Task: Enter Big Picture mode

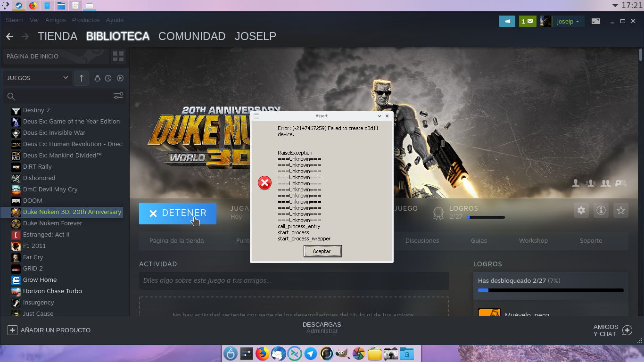Action: [x=596, y=21]
